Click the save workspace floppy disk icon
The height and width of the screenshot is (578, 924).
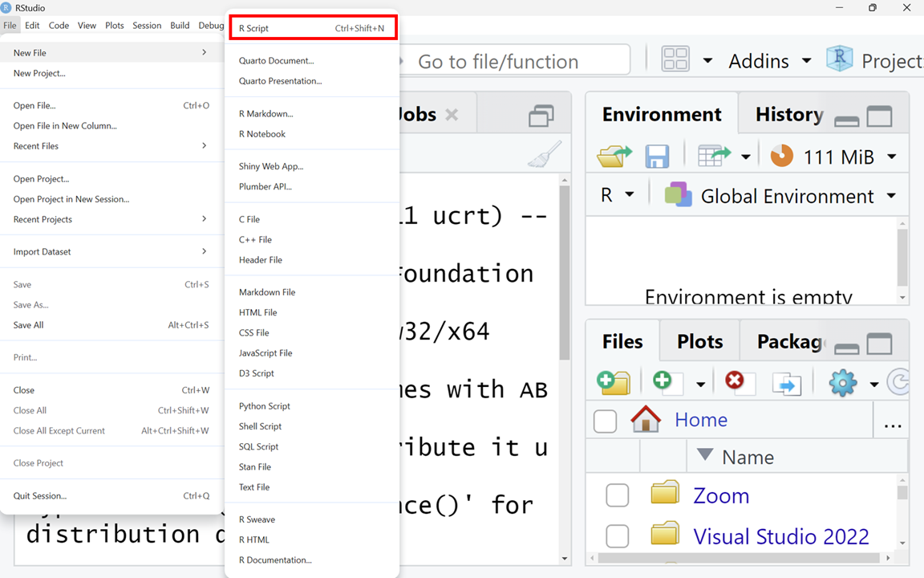coord(657,156)
